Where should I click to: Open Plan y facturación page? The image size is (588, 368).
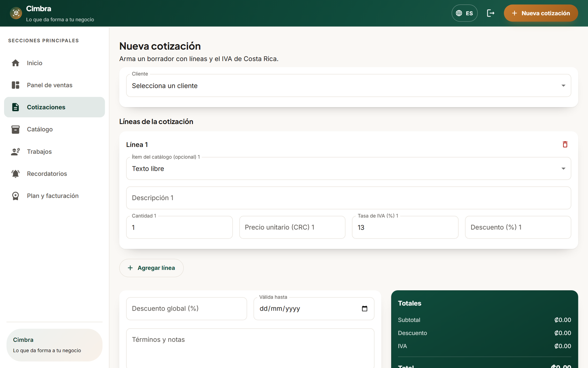coord(54,196)
